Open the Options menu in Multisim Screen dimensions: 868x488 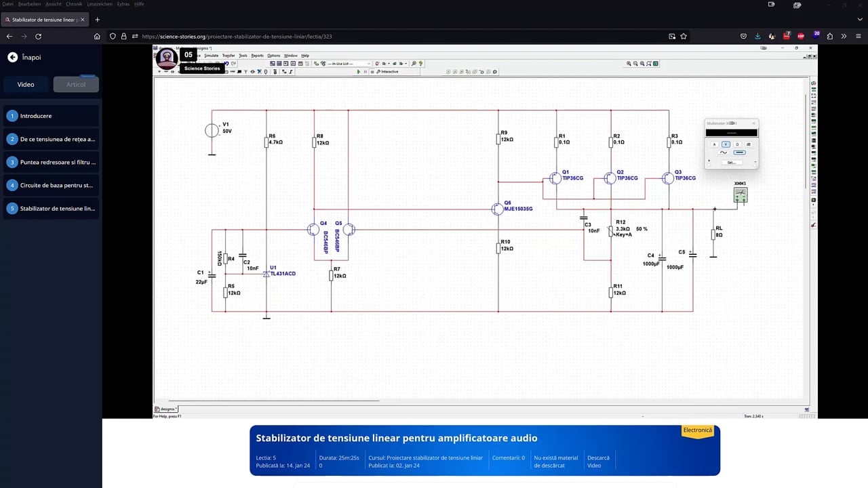pyautogui.click(x=273, y=56)
